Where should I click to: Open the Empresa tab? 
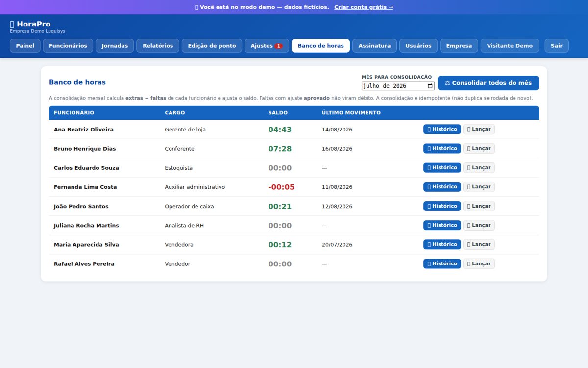coord(459,46)
